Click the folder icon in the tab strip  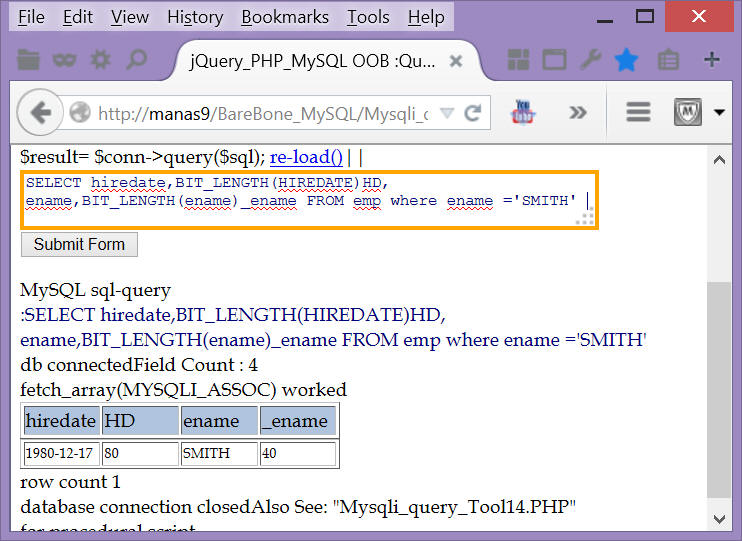point(28,60)
